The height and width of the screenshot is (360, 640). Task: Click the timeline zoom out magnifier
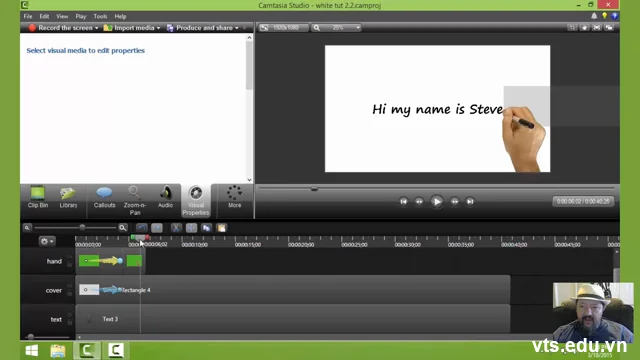click(27, 228)
